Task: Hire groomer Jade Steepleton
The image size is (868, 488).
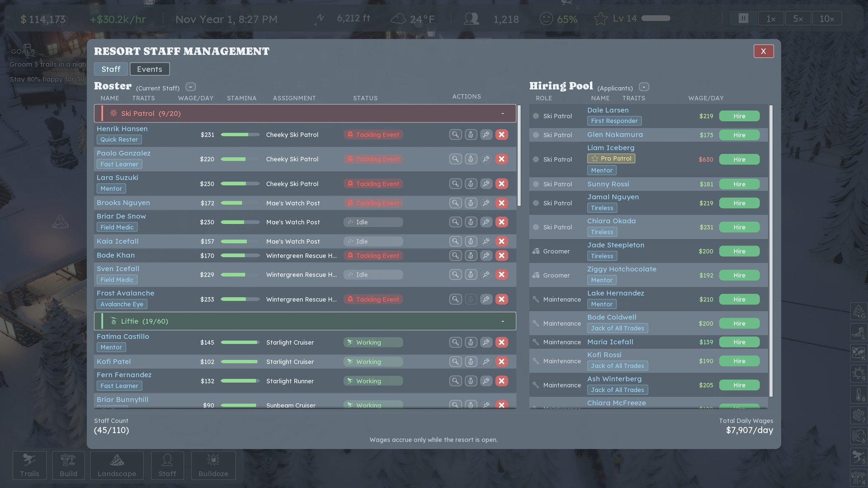Action: 739,251
